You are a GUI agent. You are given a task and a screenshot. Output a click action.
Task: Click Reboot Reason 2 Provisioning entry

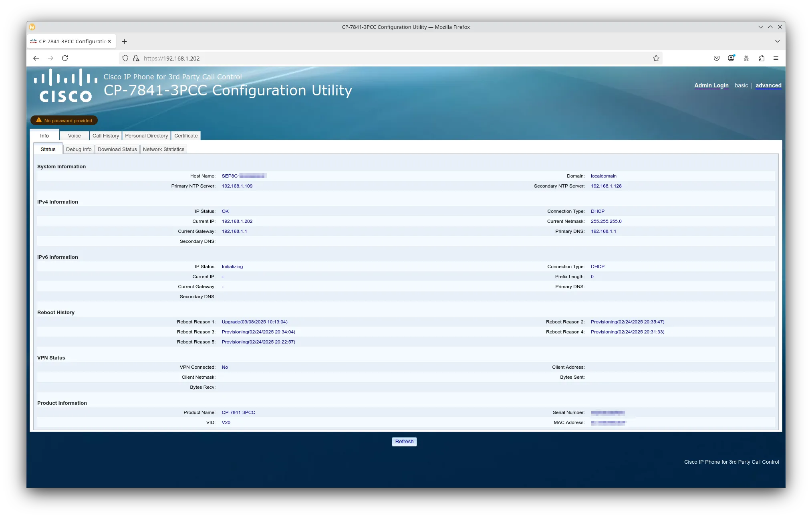point(628,322)
